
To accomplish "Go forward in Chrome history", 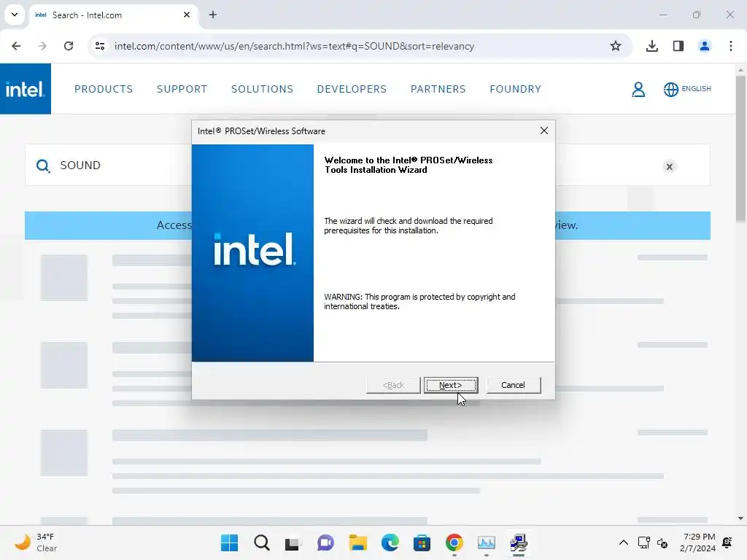I will [42, 46].
